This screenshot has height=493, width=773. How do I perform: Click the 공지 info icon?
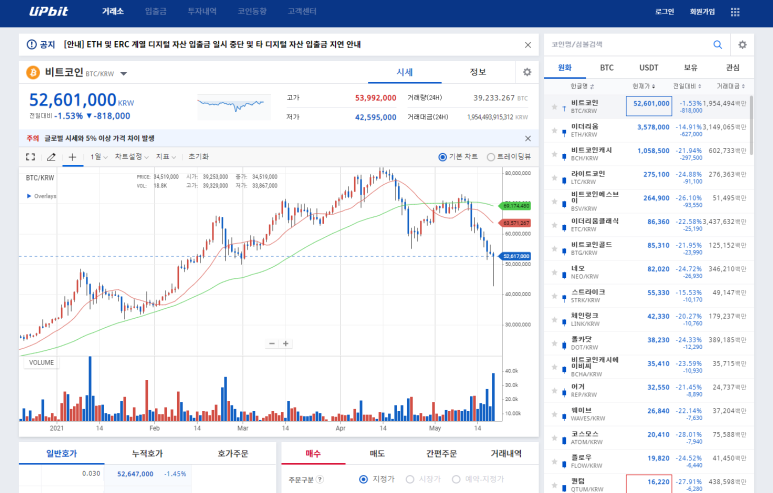pyautogui.click(x=32, y=44)
